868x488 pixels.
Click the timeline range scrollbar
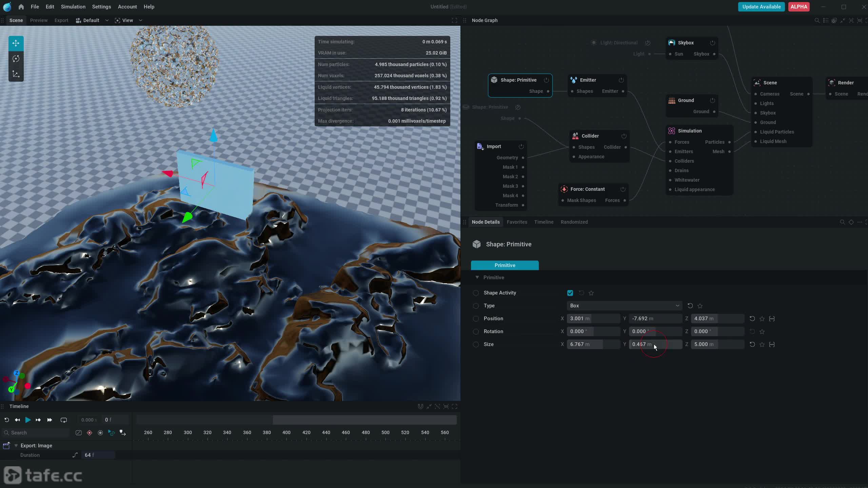[x=364, y=420]
